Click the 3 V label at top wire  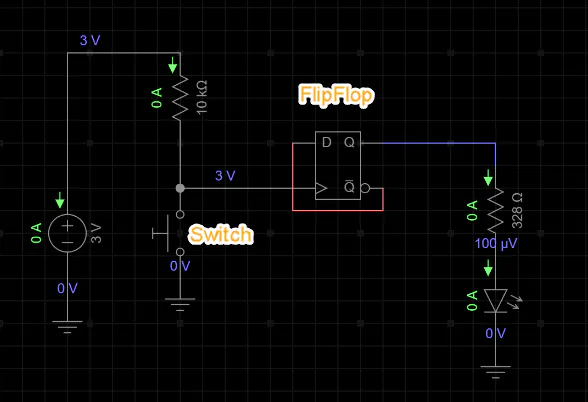pyautogui.click(x=90, y=40)
